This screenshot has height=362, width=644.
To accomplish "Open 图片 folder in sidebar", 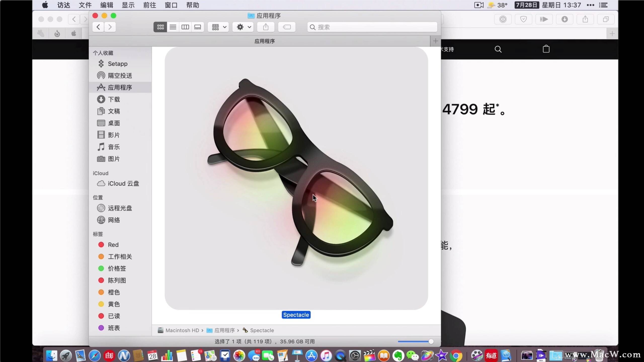I will pos(120,159).
